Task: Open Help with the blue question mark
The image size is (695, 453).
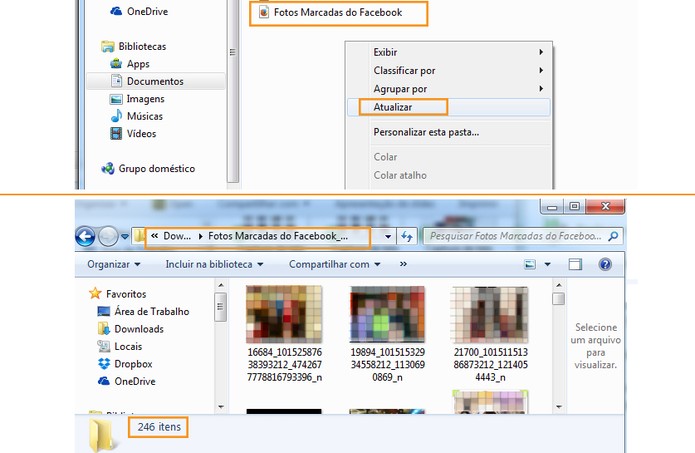Action: tap(605, 265)
